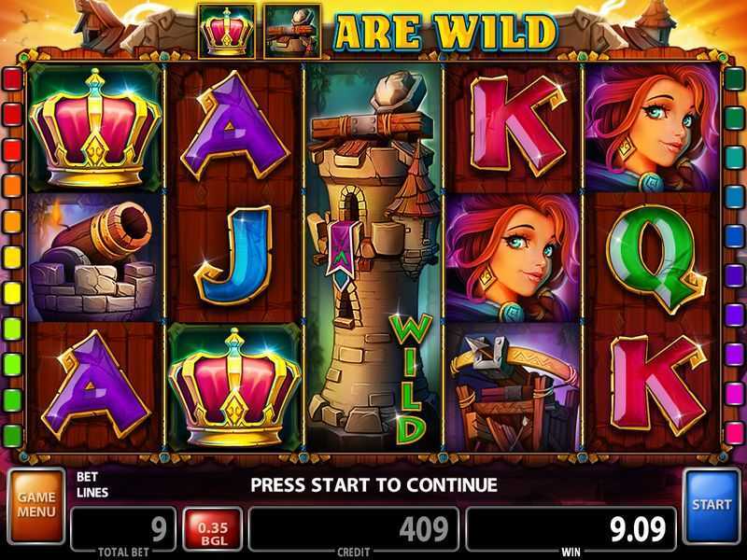Screen dimensions: 747x560
Task: Select the 0.35 BGL denomination button
Action: [213, 529]
